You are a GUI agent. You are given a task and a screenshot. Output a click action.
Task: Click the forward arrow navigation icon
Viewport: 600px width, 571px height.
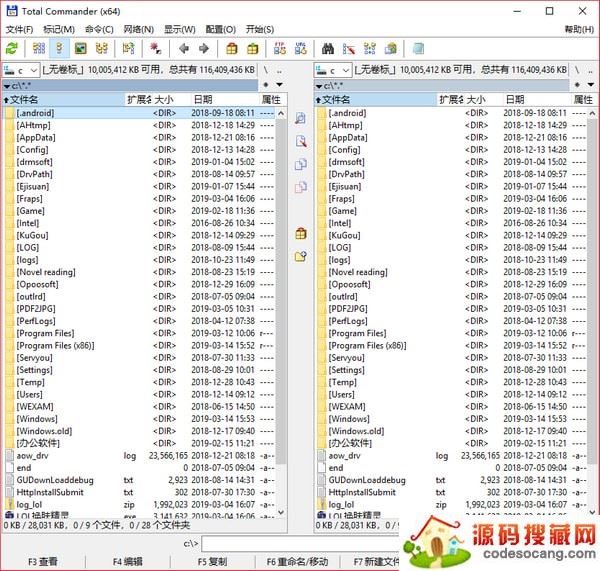(204, 48)
